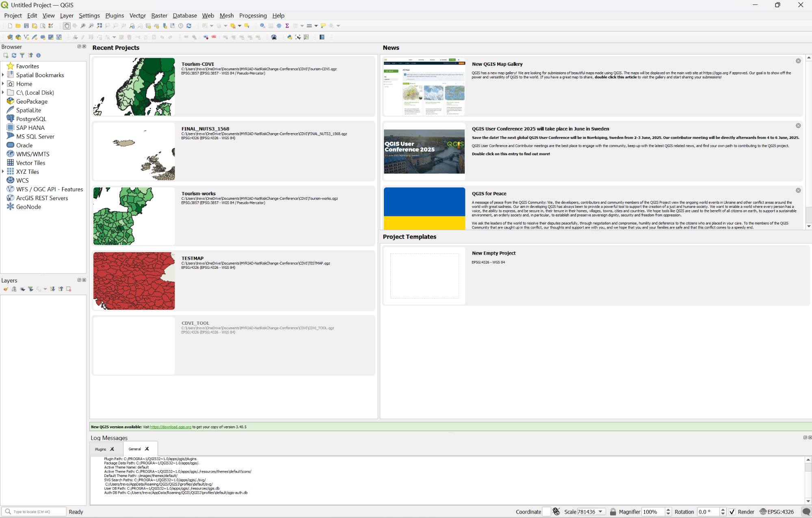Click the Identify Features info icon

[262, 26]
